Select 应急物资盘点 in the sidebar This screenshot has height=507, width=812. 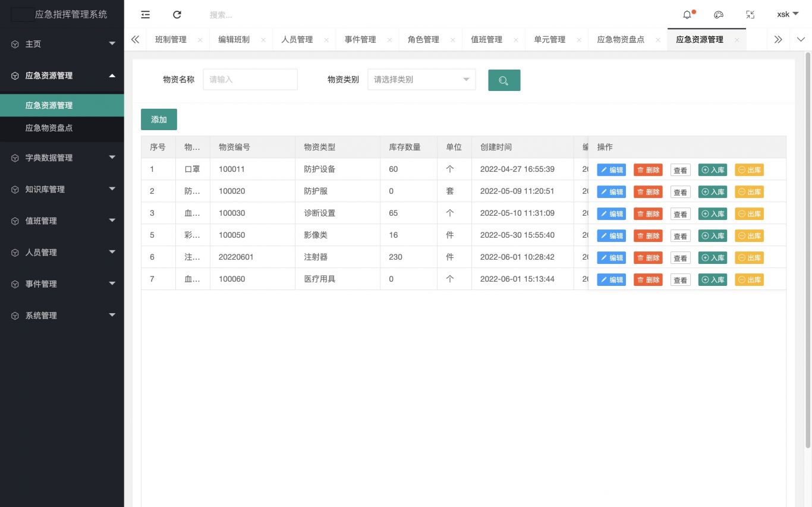point(62,128)
